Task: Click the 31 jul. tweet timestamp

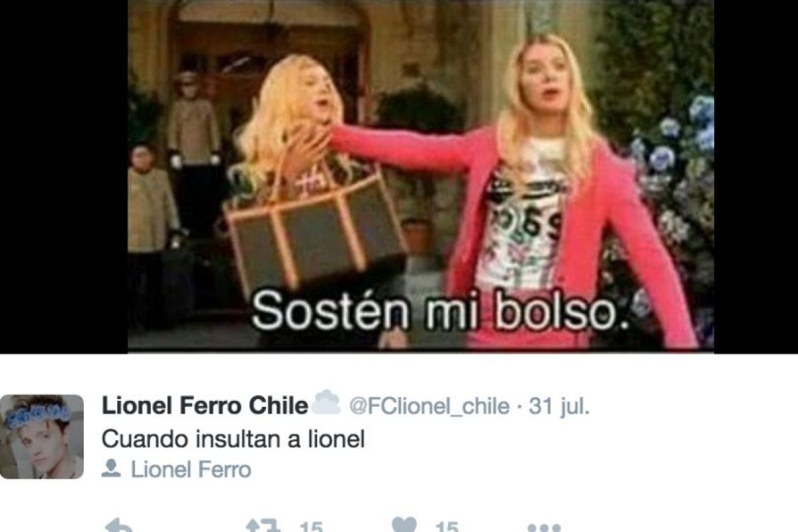Action: (x=559, y=406)
